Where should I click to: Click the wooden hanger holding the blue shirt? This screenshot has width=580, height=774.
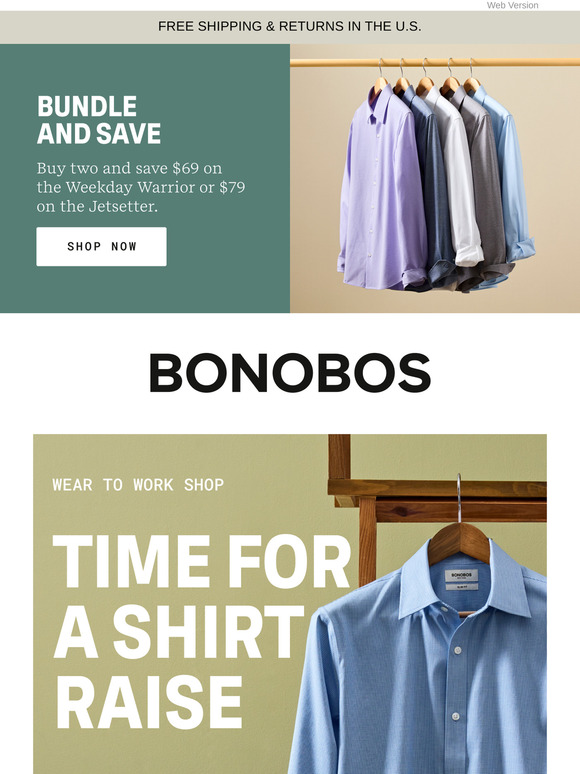(458, 541)
